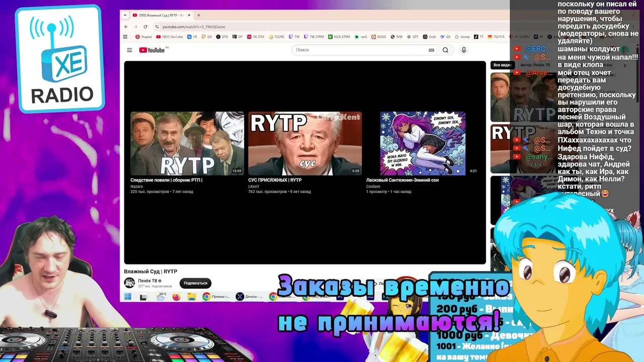Open the KICK STRM bookmark
Image resolution: width=644 pixels, height=362 pixels.
click(339, 37)
